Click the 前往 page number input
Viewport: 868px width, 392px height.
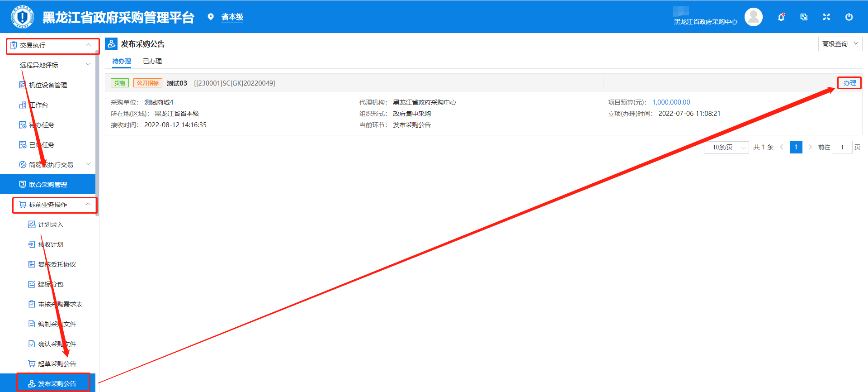842,147
